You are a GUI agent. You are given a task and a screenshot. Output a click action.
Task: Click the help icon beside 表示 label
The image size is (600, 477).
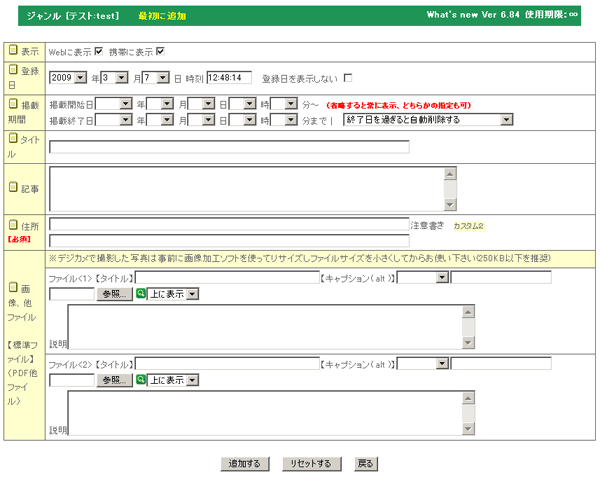(x=12, y=50)
